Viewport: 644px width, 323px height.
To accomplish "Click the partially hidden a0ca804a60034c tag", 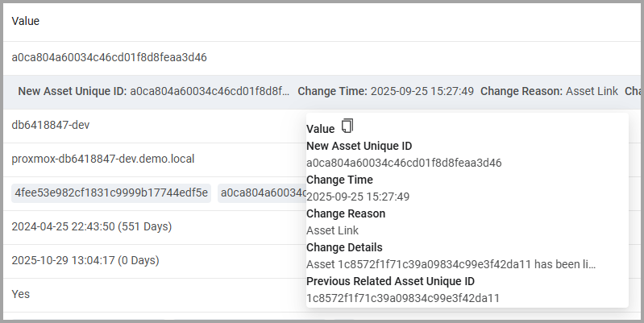I will tap(262, 193).
